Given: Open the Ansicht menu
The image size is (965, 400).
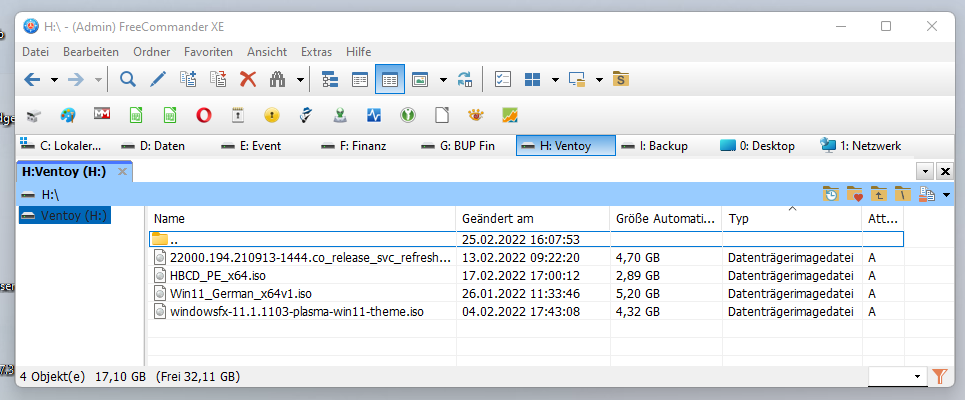Looking at the screenshot, I should (267, 52).
